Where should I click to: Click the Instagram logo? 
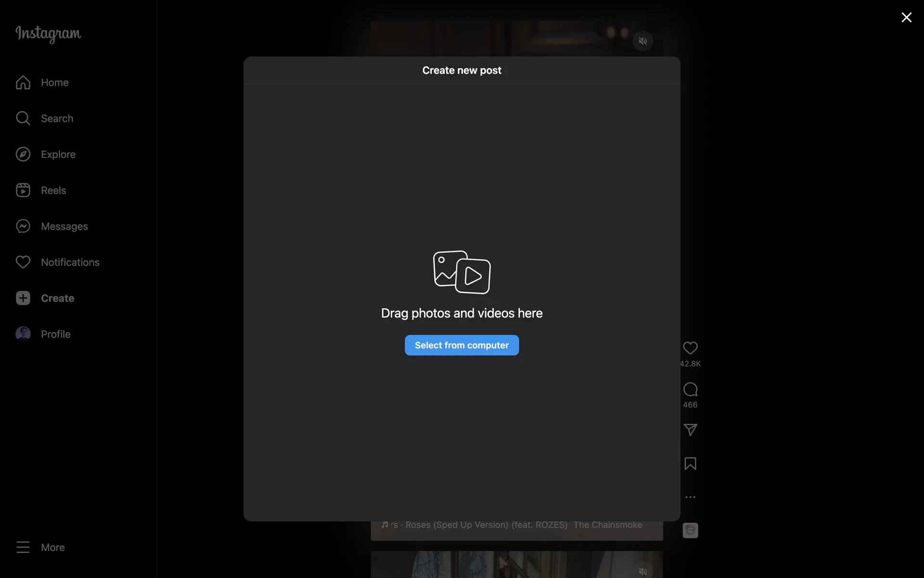[48, 33]
